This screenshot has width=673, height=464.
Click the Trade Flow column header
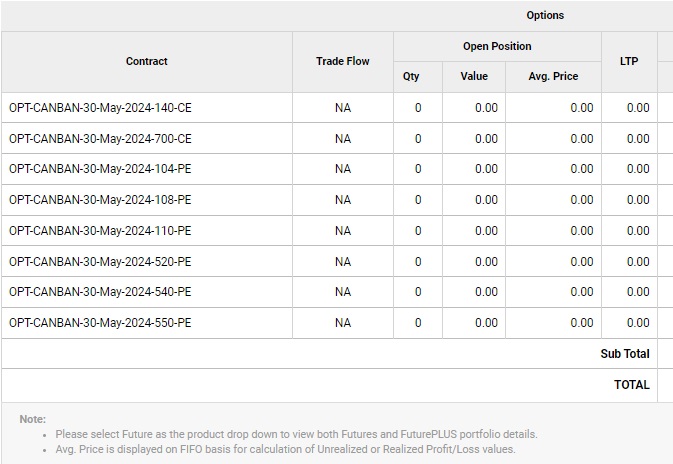[343, 62]
